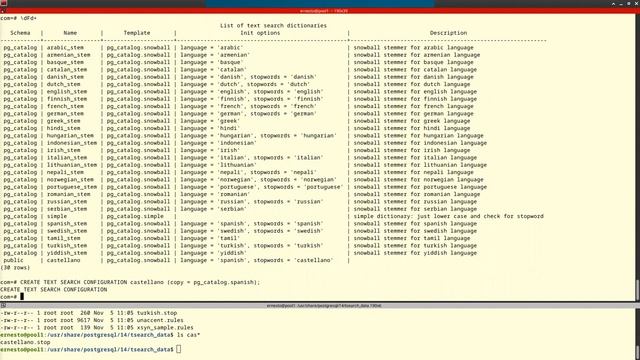Image resolution: width=640 pixels, height=360 pixels.
Task: Click the 'armenian_stem' name cell
Action: (x=68, y=55)
